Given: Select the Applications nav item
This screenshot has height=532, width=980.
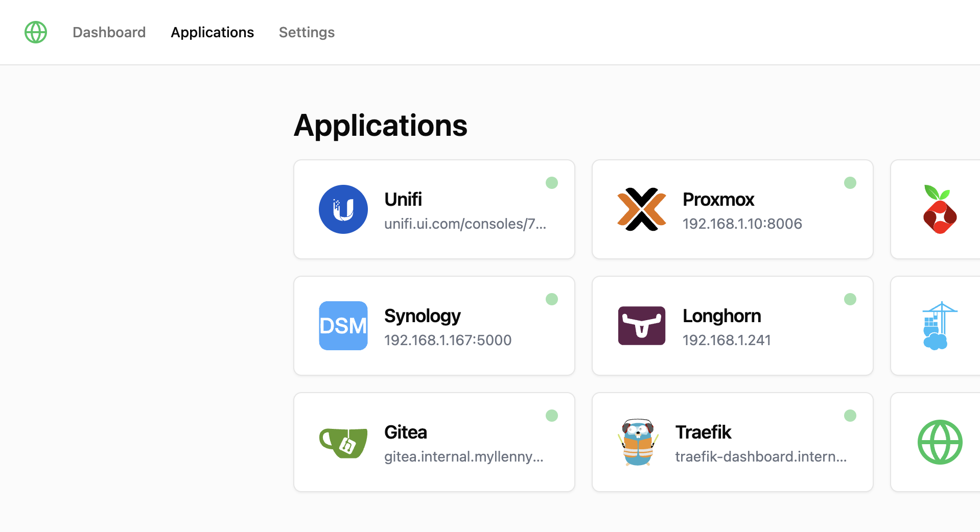Looking at the screenshot, I should pyautogui.click(x=212, y=32).
